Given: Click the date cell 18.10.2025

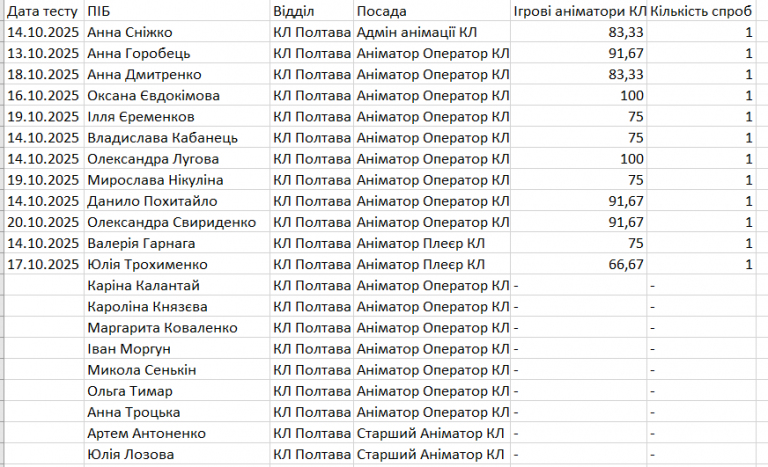Looking at the screenshot, I should tap(42, 74).
